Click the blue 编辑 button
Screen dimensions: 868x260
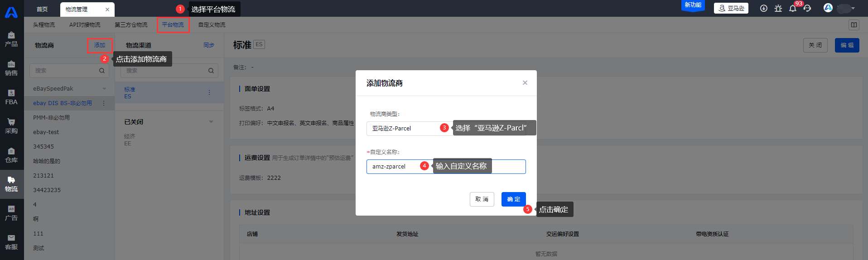tap(847, 45)
